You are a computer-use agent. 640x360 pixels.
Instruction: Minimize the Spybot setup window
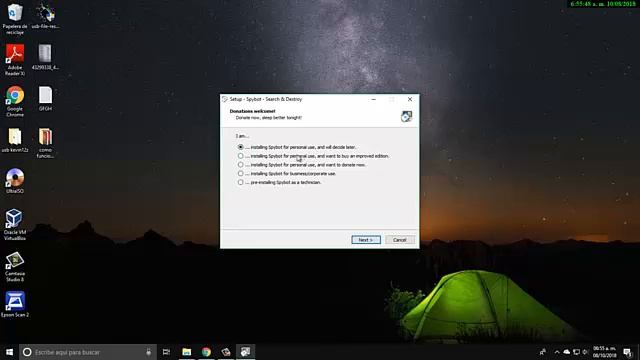click(373, 99)
